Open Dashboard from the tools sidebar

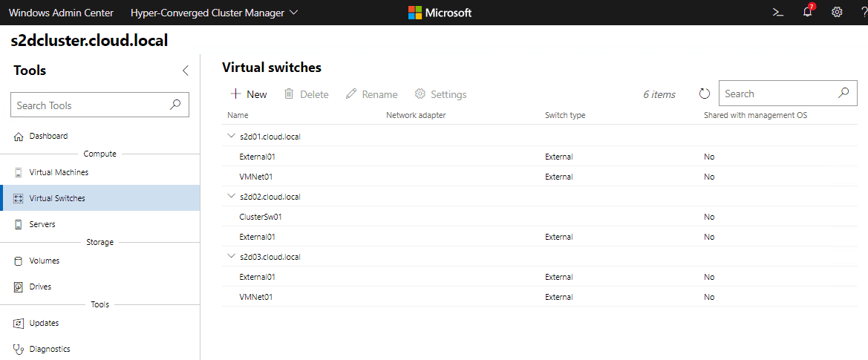tap(48, 136)
